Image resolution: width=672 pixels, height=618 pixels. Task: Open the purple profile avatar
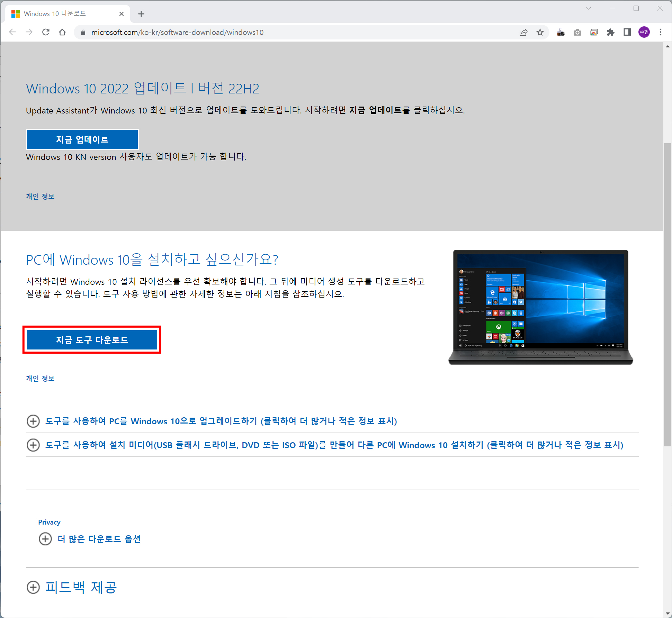[x=644, y=32]
